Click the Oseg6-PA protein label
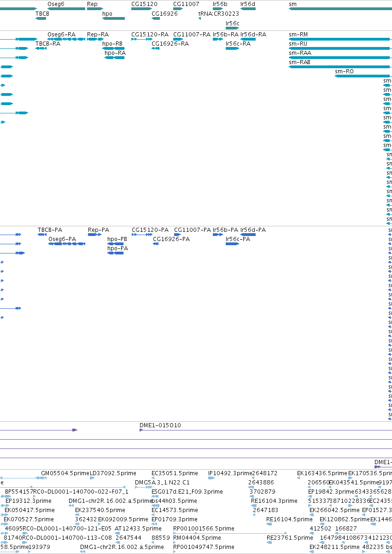This screenshot has height=554, width=392. pyautogui.click(x=62, y=239)
